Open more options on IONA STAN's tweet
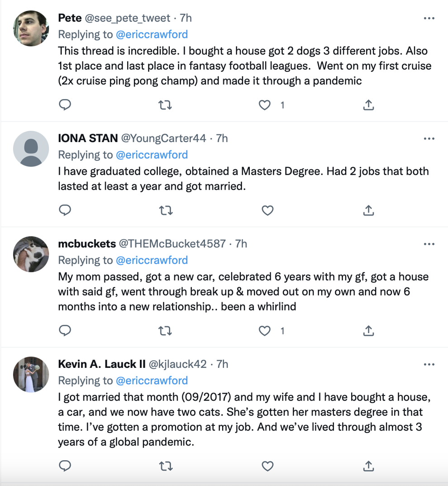Screen dimensions: 448x486 tap(429, 138)
